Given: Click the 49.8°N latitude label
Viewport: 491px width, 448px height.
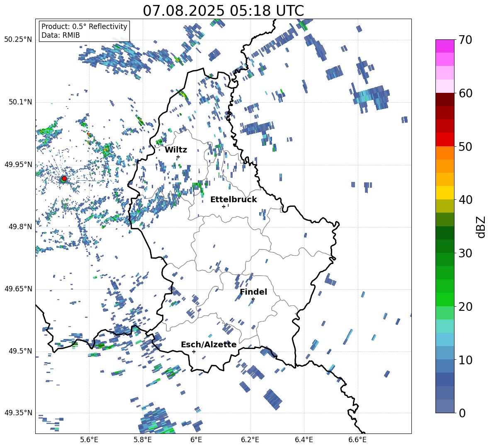Looking at the screenshot, I should [x=20, y=227].
